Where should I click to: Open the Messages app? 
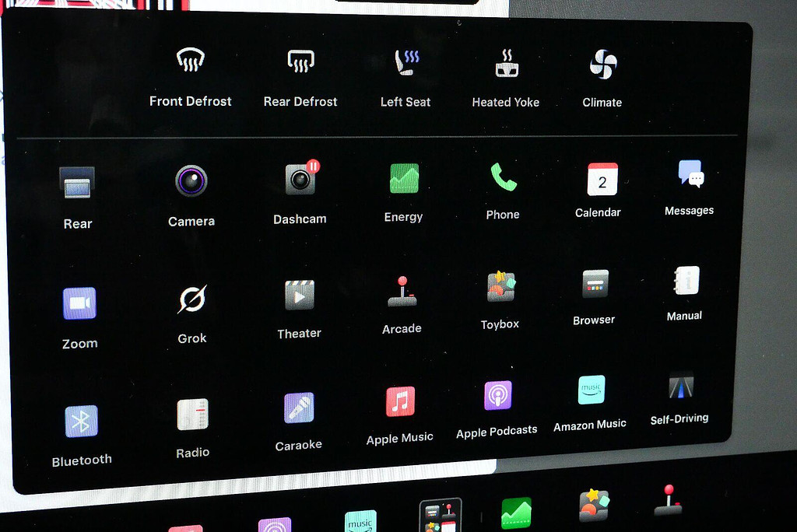[x=690, y=188]
